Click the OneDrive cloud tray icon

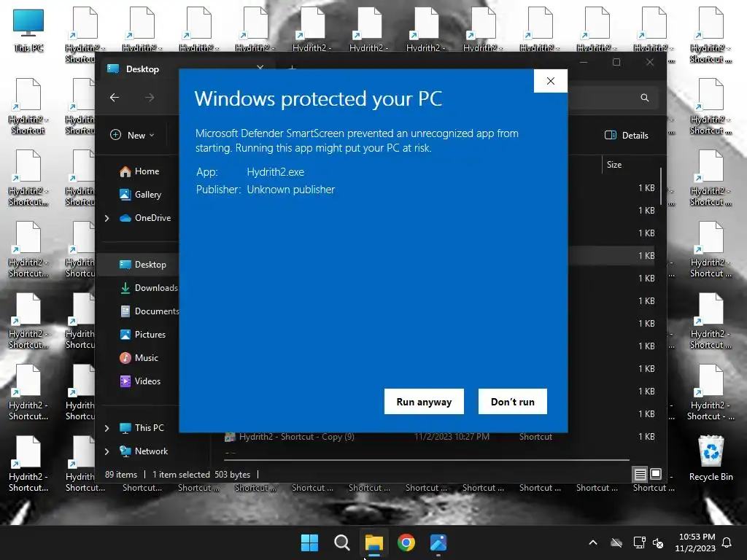pyautogui.click(x=616, y=542)
